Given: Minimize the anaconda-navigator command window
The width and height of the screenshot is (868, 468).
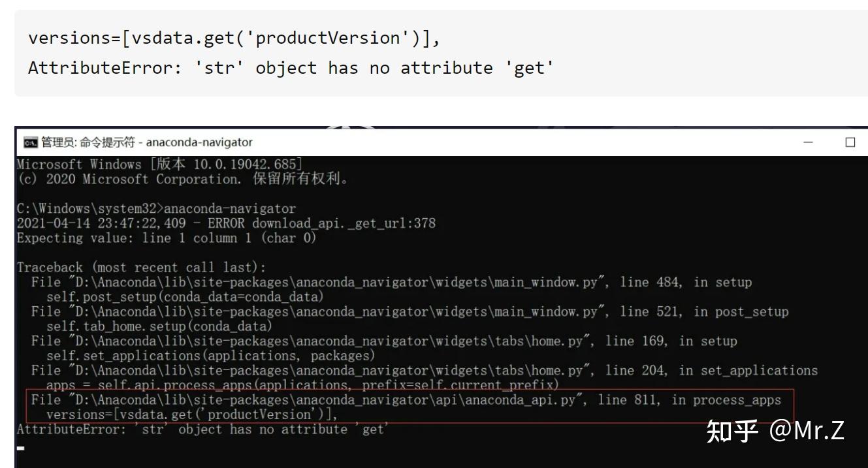Looking at the screenshot, I should click(809, 142).
